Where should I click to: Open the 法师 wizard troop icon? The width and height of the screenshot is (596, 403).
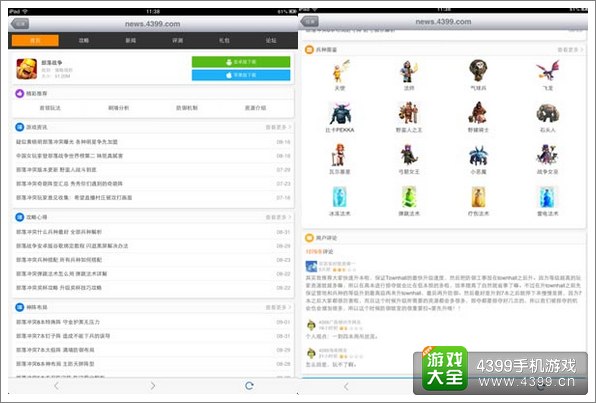[x=409, y=71]
